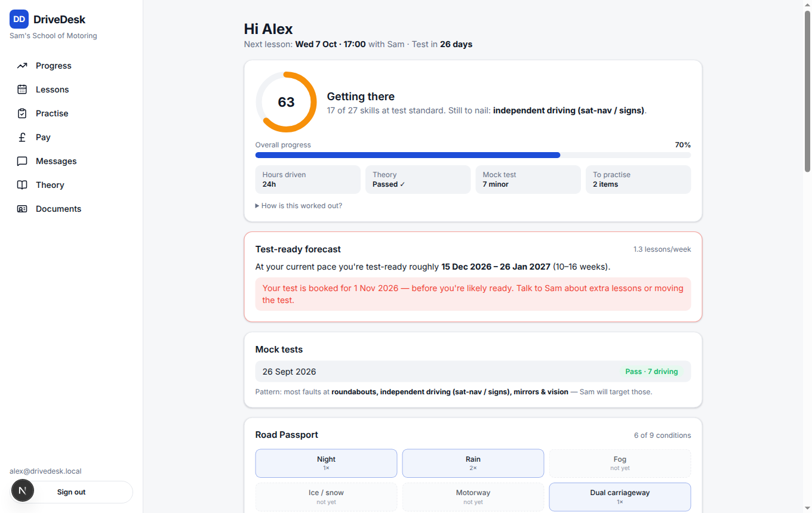Select Pay in the sidebar
This screenshot has height=513, width=812.
click(x=71, y=137)
